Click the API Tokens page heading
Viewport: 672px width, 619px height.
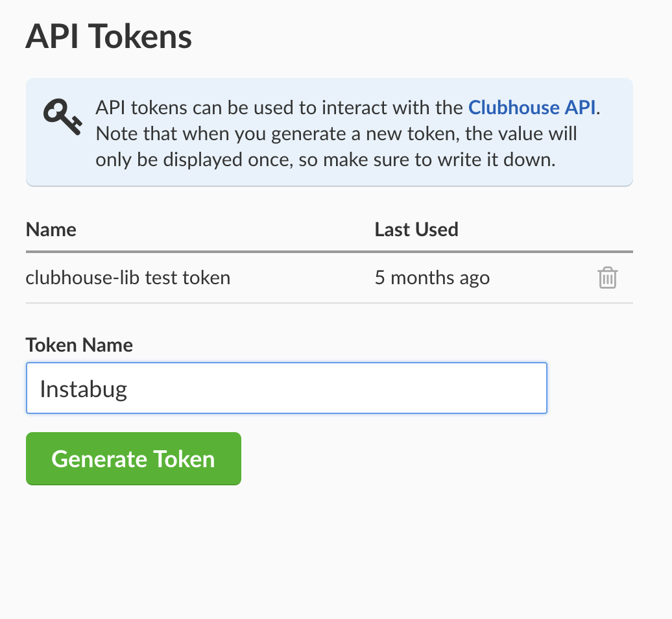coord(109,36)
